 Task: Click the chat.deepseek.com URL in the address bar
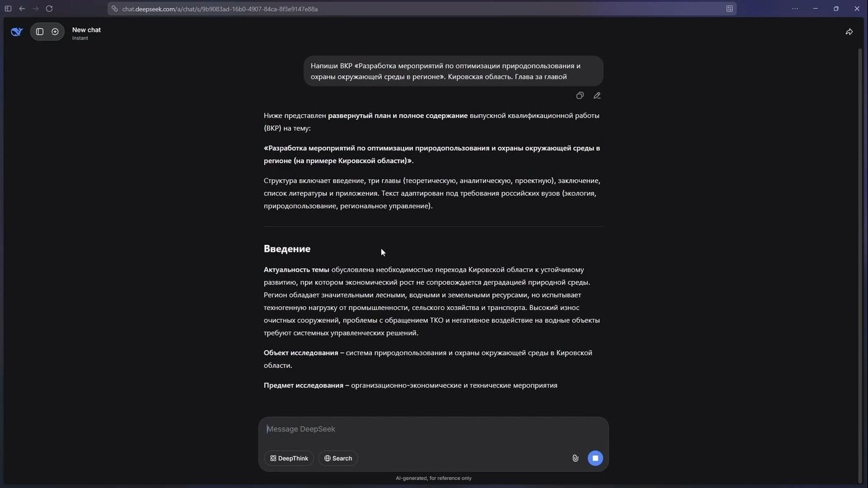click(220, 9)
